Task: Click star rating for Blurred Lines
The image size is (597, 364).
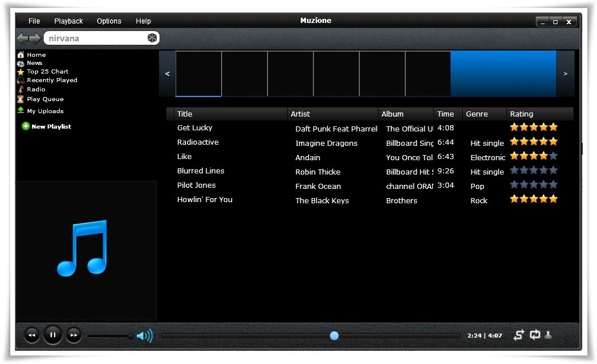Action: [x=534, y=170]
